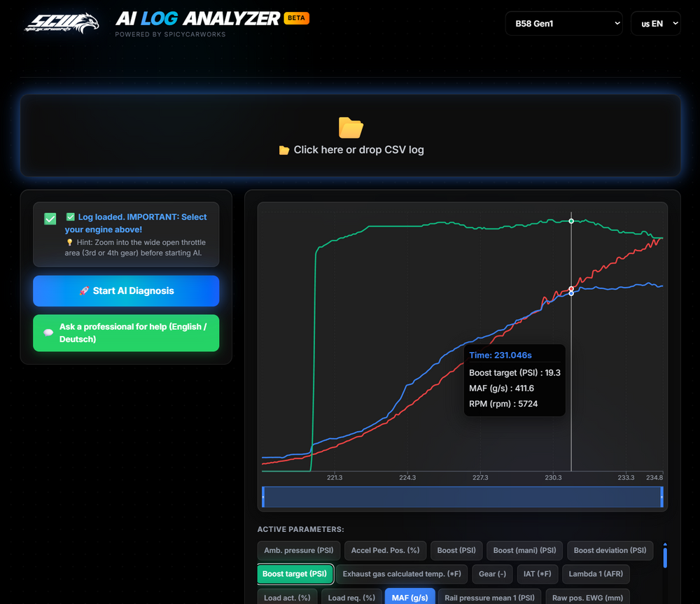Turn on the Accel Ped. Pos. (%) parameter
The image size is (700, 604).
click(x=385, y=551)
